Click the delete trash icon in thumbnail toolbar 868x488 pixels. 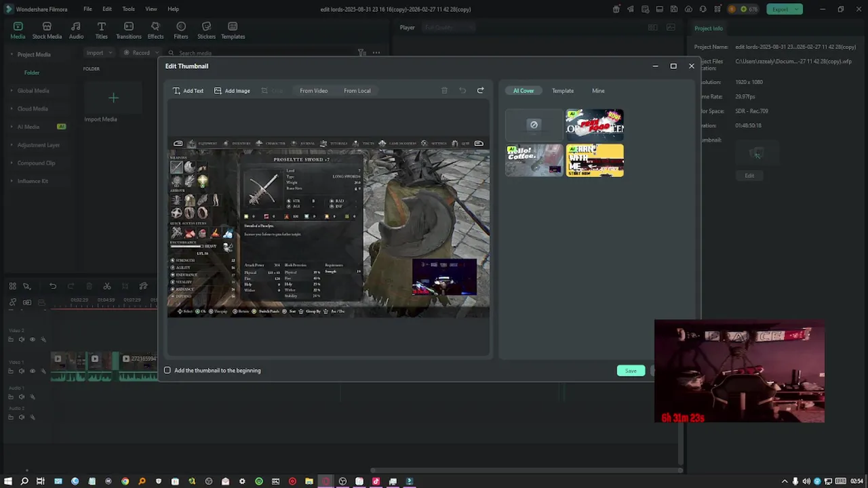[444, 91]
